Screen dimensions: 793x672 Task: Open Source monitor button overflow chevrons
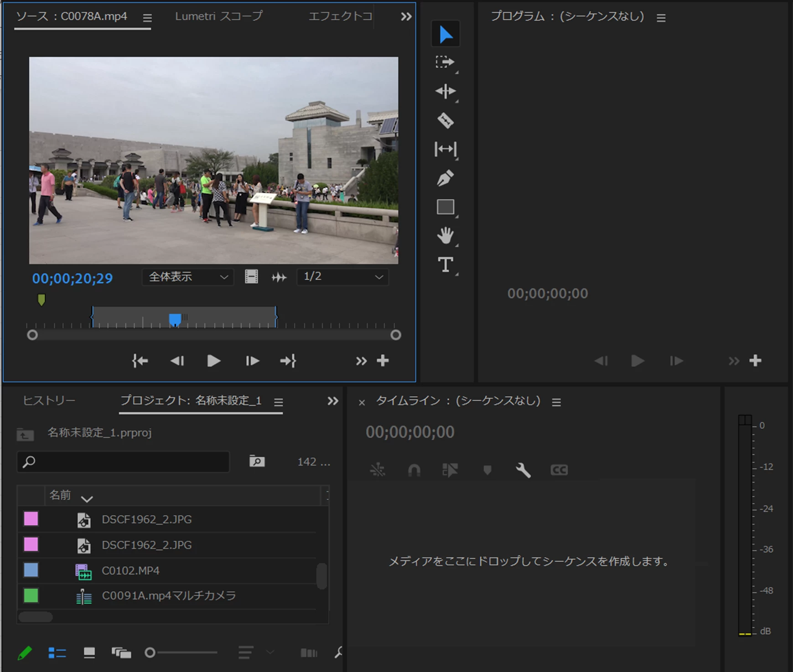click(361, 362)
